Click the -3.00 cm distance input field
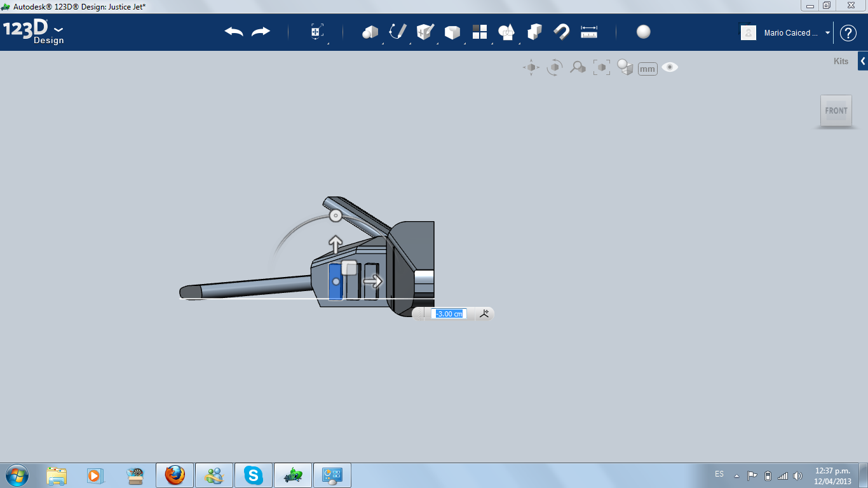Screen dimensions: 868x488 (x=449, y=314)
